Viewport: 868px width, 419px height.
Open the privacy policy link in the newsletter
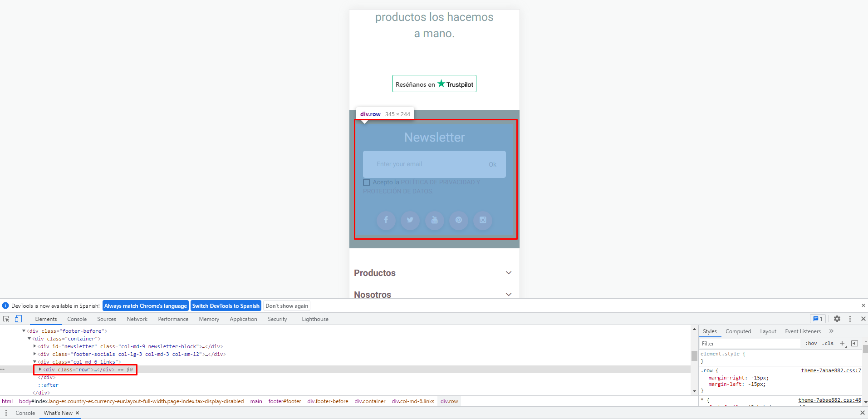[x=422, y=187]
